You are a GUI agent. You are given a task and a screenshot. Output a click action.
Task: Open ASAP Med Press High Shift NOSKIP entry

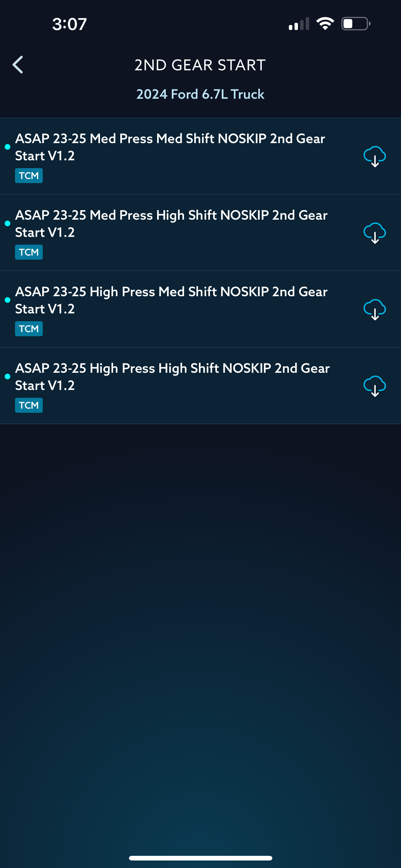[200, 233]
